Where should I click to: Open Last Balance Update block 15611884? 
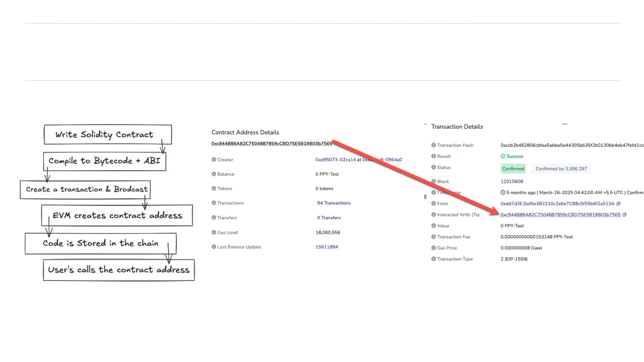click(x=326, y=247)
